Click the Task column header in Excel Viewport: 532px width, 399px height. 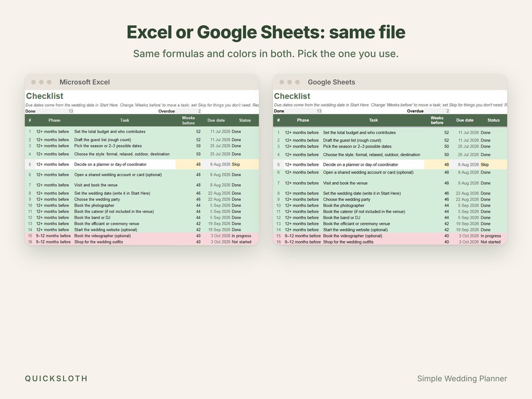(x=125, y=120)
